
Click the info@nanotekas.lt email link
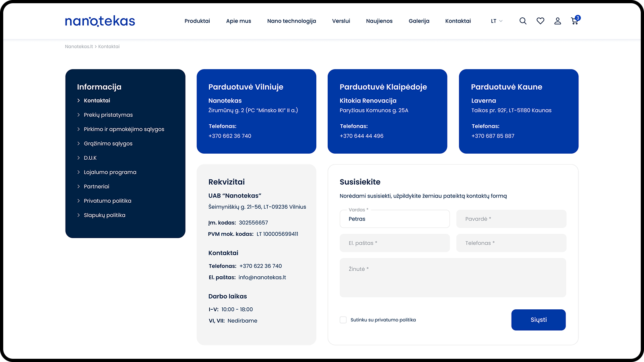262,277
